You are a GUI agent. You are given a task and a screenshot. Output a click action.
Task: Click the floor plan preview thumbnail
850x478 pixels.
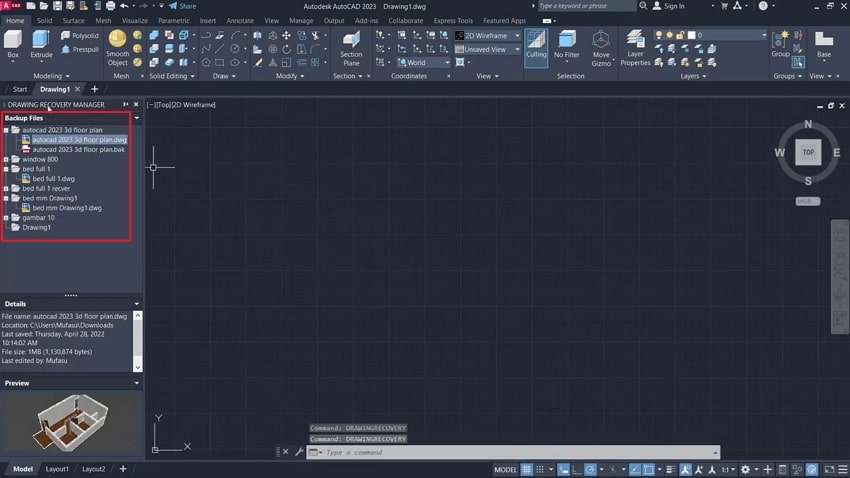pos(71,422)
